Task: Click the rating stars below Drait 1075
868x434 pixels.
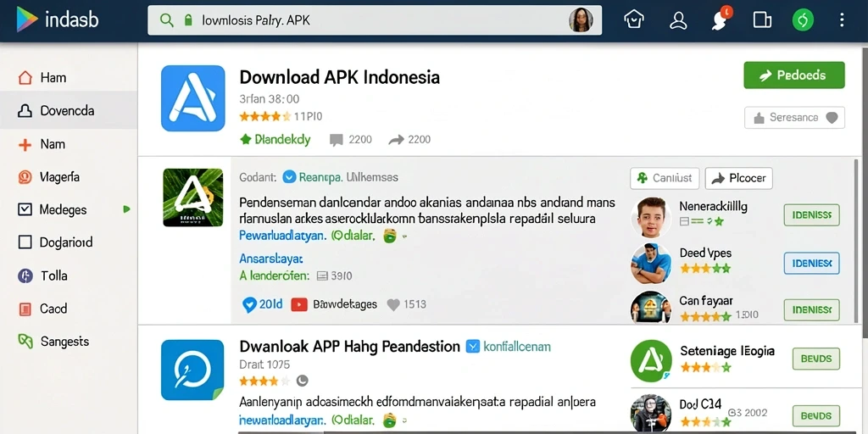Action: coord(264,381)
